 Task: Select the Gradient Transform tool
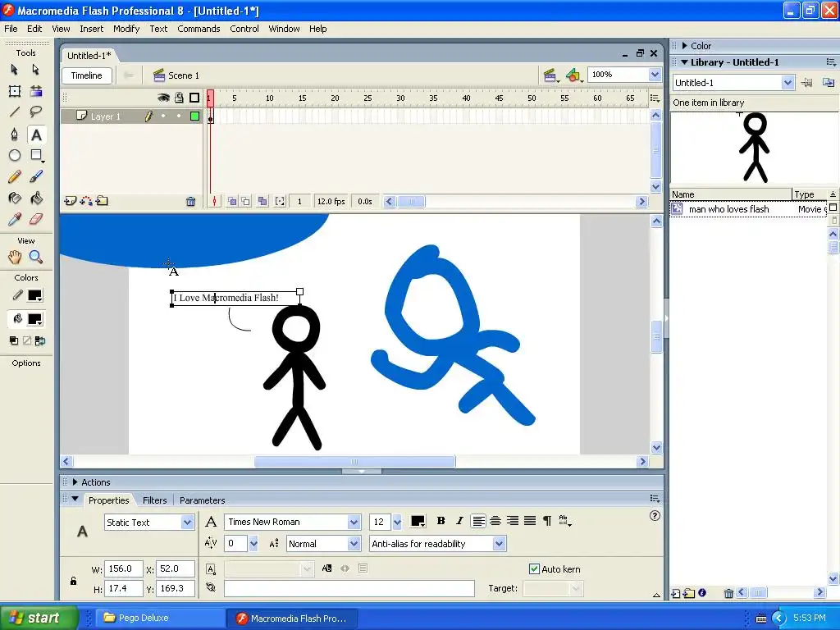click(36, 91)
